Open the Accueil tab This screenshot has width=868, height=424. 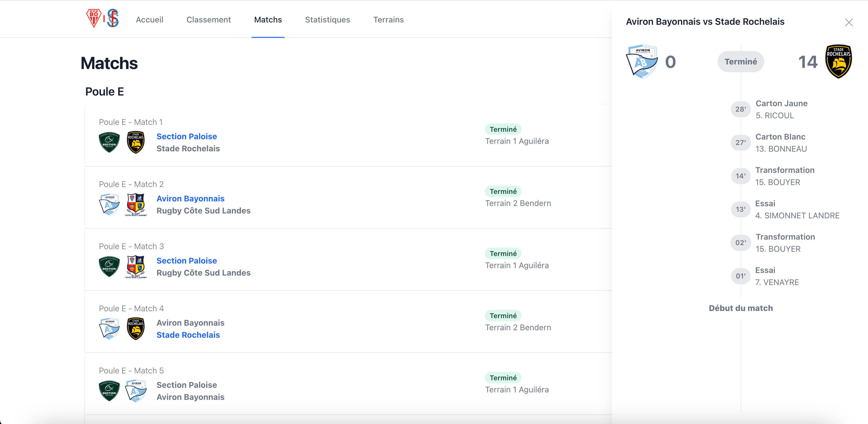pos(149,20)
